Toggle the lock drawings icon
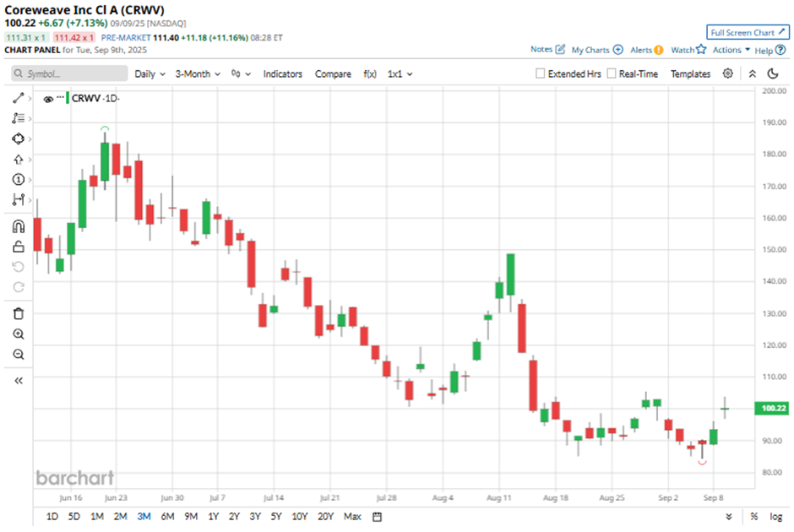794x532 pixels. click(19, 247)
